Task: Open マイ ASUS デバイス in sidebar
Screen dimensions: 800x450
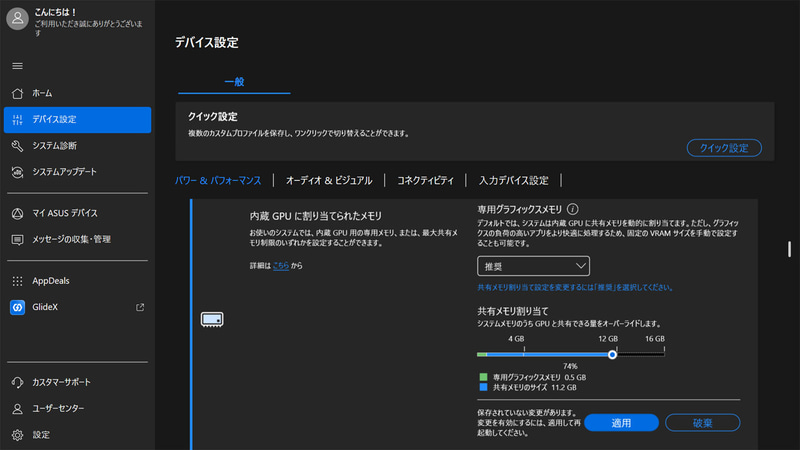Action: point(78,213)
